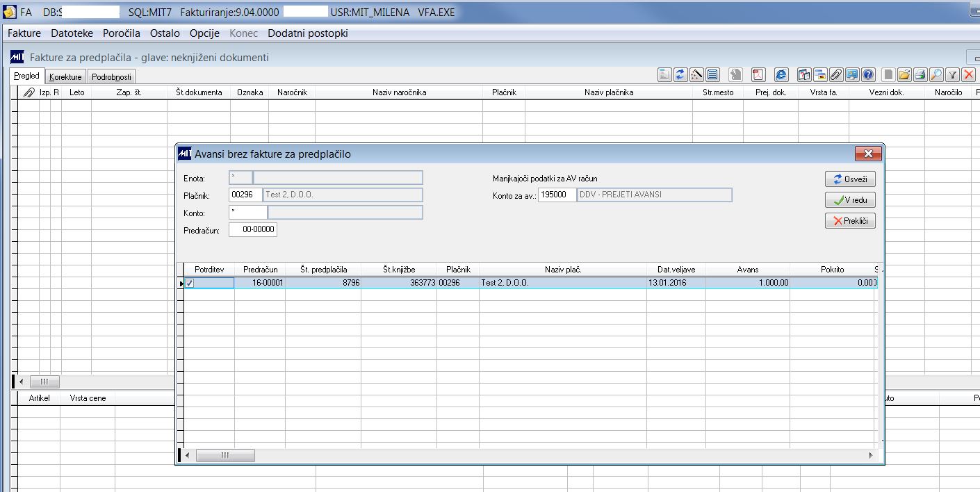Switch to the Podrobnosti tab
The height and width of the screenshot is (492, 980).
111,77
